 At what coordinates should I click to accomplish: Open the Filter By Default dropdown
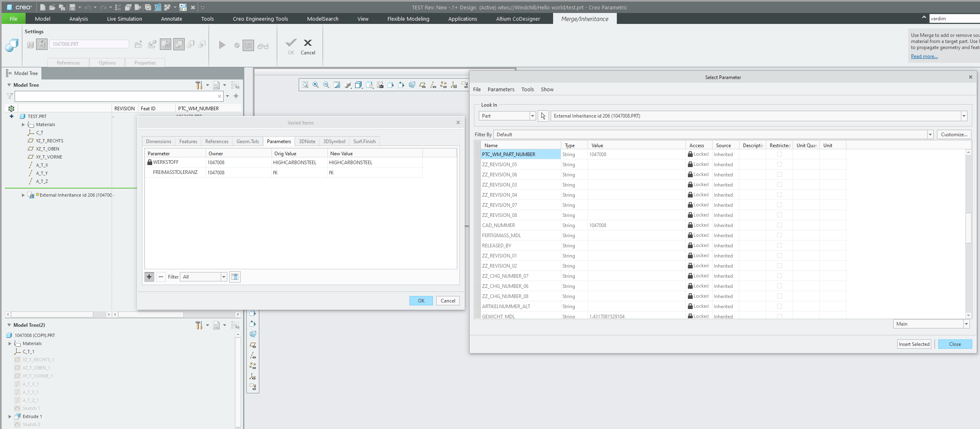pyautogui.click(x=930, y=134)
